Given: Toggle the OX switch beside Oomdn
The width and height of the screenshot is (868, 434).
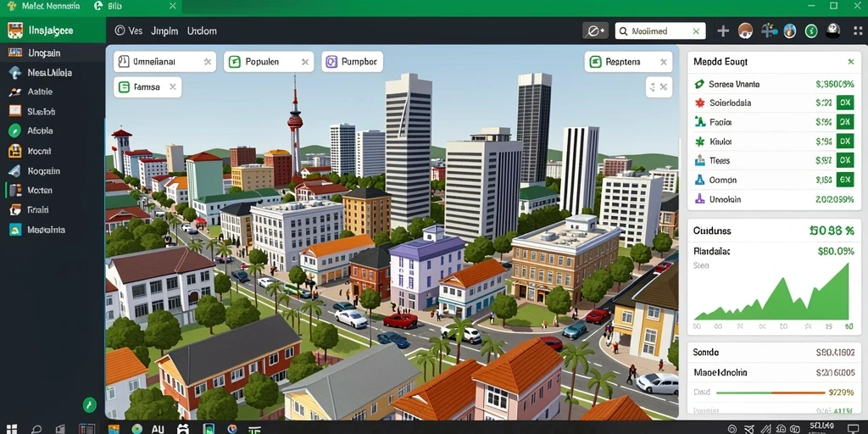Looking at the screenshot, I should tap(845, 180).
